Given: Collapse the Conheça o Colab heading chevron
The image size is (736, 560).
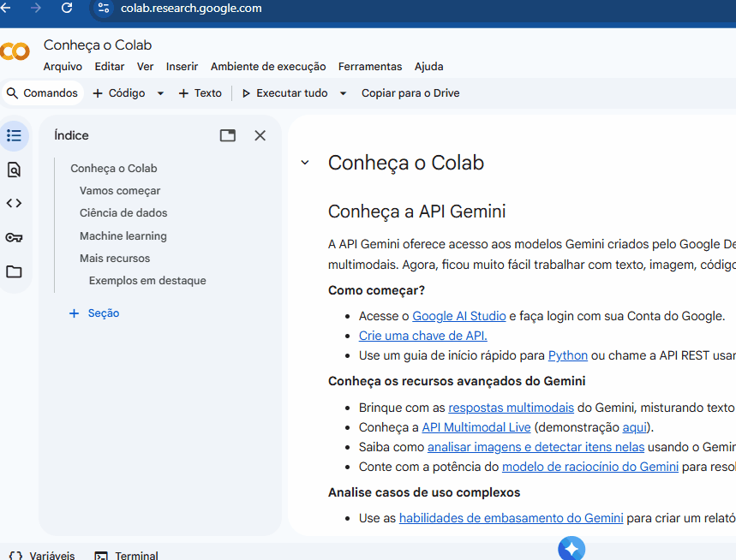Looking at the screenshot, I should tap(304, 162).
